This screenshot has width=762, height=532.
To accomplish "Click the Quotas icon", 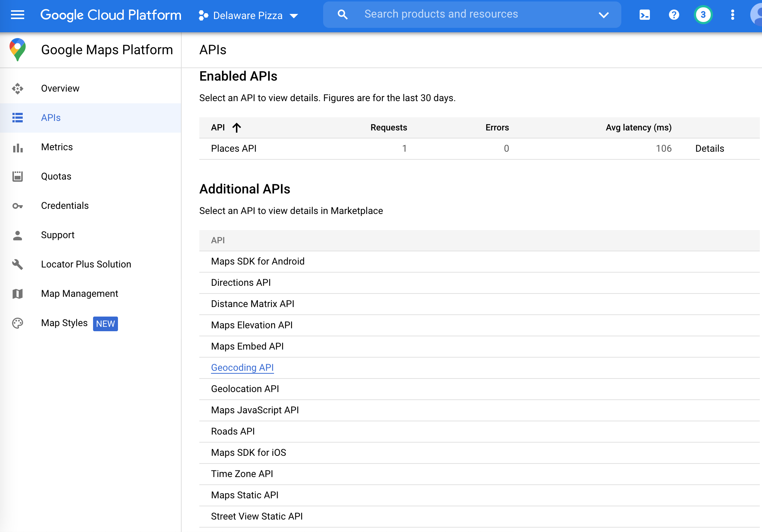I will (18, 177).
